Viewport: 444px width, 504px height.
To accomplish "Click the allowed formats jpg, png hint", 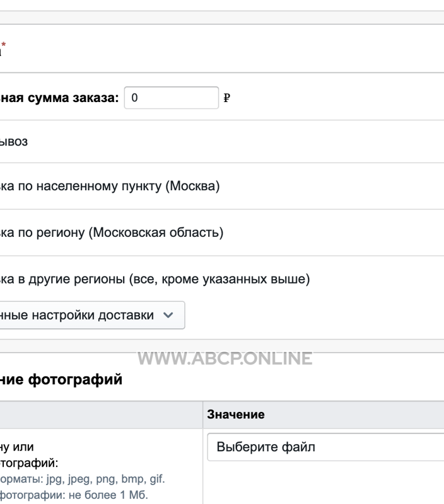I will [x=83, y=479].
